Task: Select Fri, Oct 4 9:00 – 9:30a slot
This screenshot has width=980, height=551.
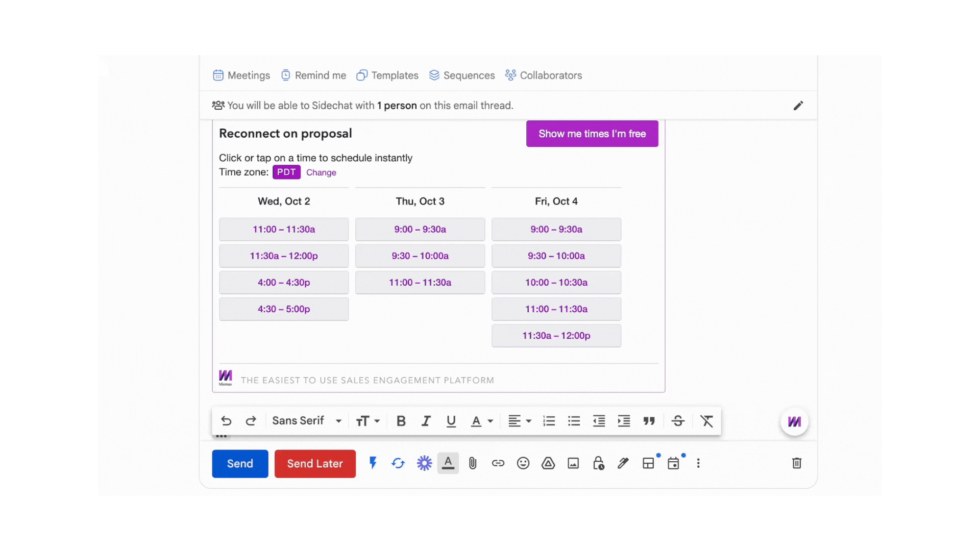Action: coord(556,229)
